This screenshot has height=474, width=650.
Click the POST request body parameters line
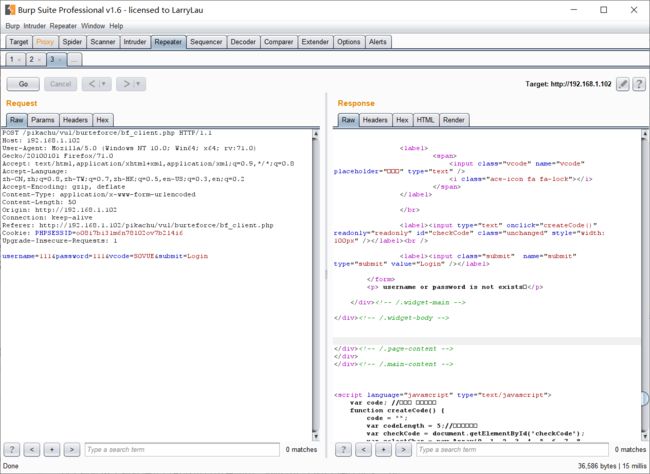pyautogui.click(x=105, y=256)
